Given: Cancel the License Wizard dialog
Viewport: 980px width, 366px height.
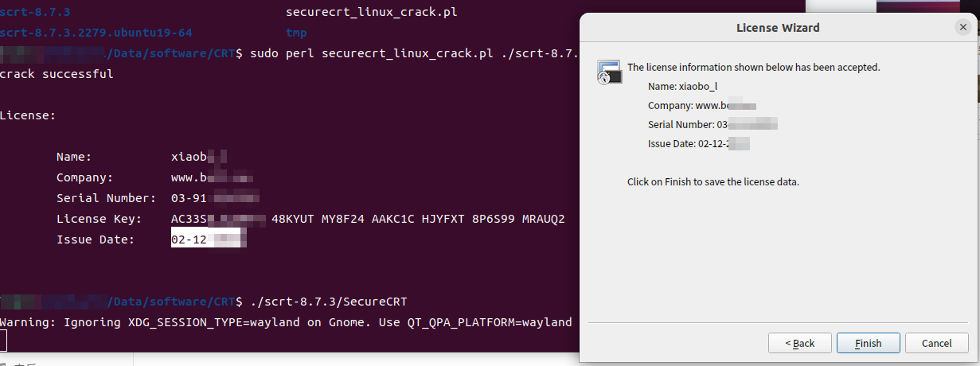Looking at the screenshot, I should point(936,343).
